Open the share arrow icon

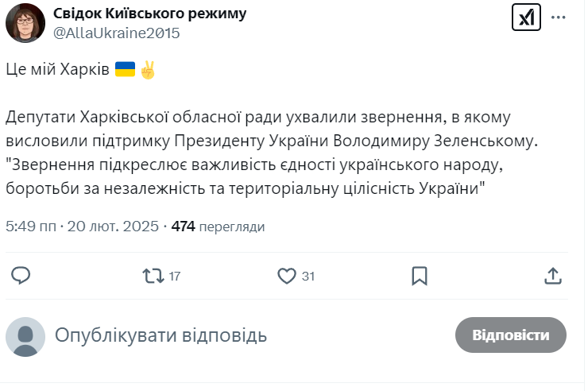(554, 276)
